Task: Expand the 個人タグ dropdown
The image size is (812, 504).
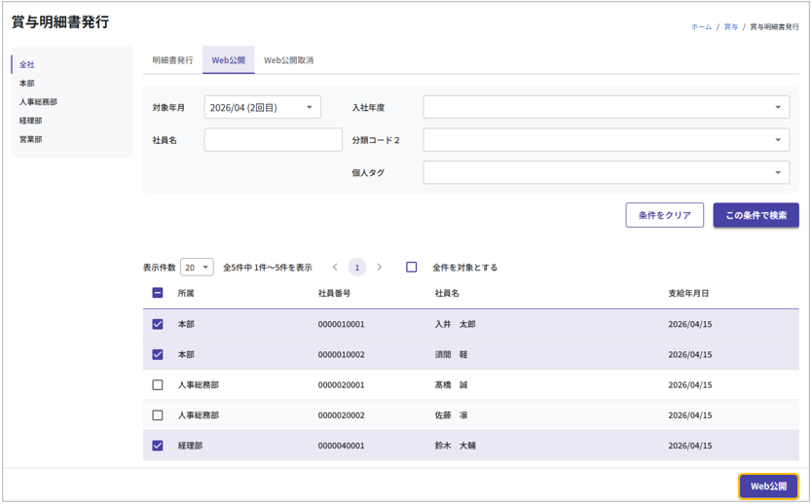Action: pos(606,173)
